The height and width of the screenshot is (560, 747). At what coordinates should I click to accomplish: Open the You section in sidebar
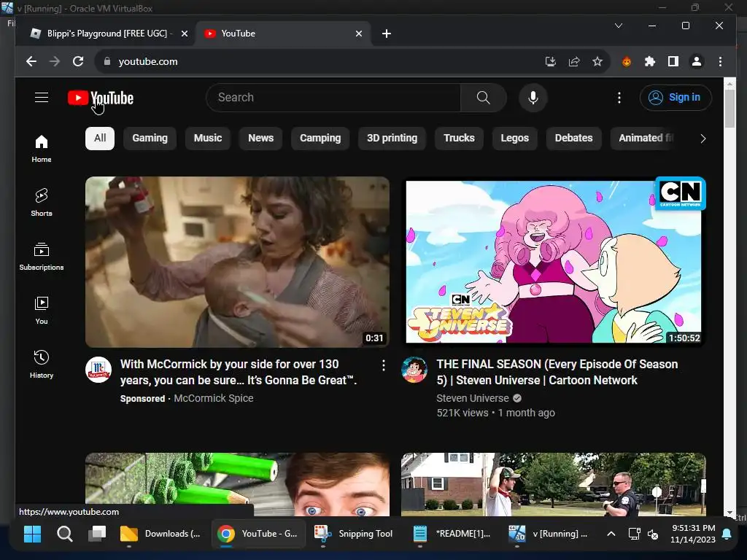pyautogui.click(x=42, y=311)
